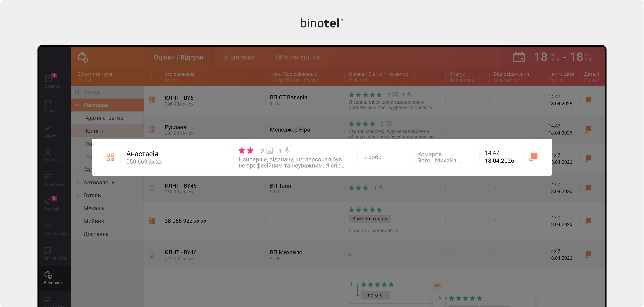Viewport: 644px width, 307px height.
Task: Open image attachments in КЛНТ - BY6 review
Action: [x=395, y=95]
